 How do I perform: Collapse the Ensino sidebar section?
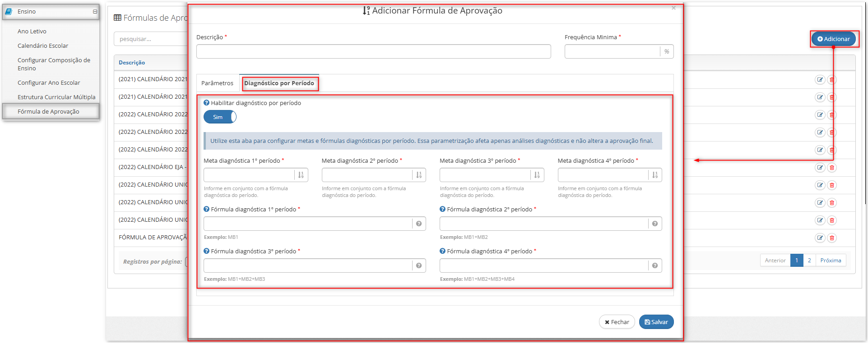tap(95, 12)
